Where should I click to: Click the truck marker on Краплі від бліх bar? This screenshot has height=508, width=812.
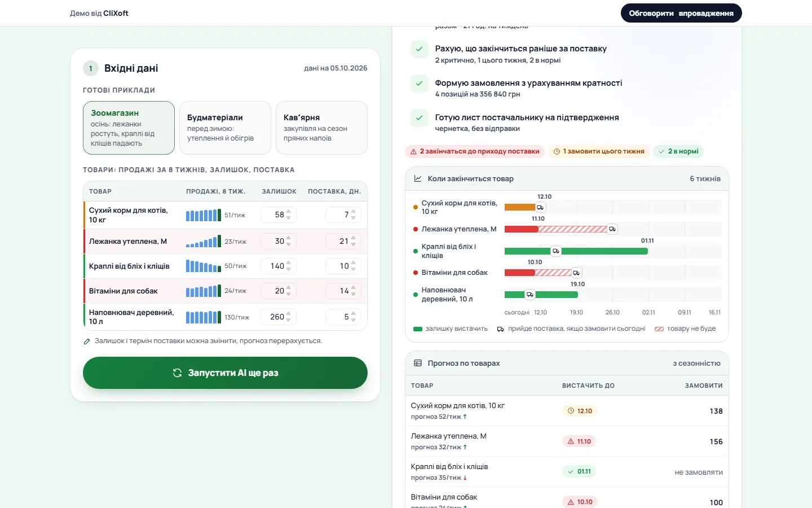tap(556, 251)
